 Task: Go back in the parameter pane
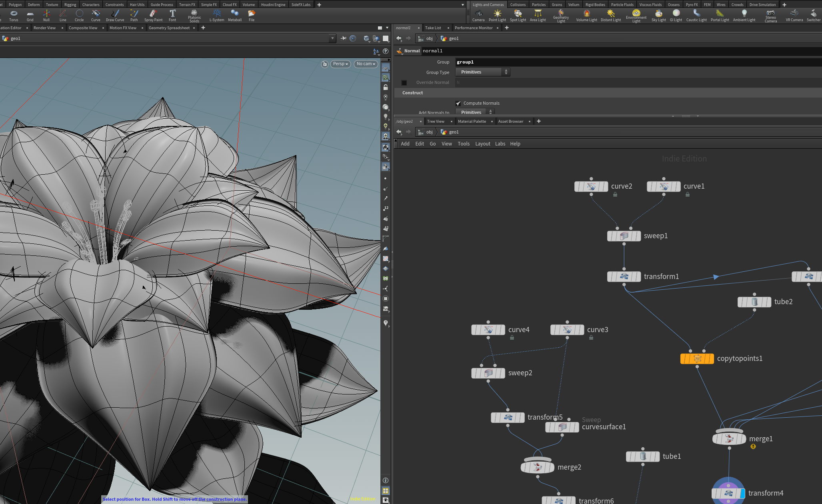(399, 38)
